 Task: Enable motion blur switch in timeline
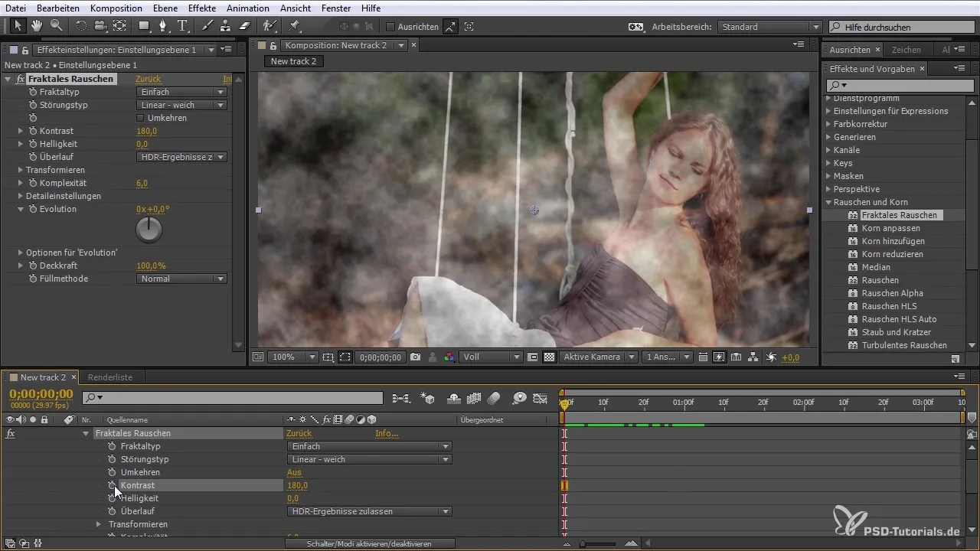494,398
